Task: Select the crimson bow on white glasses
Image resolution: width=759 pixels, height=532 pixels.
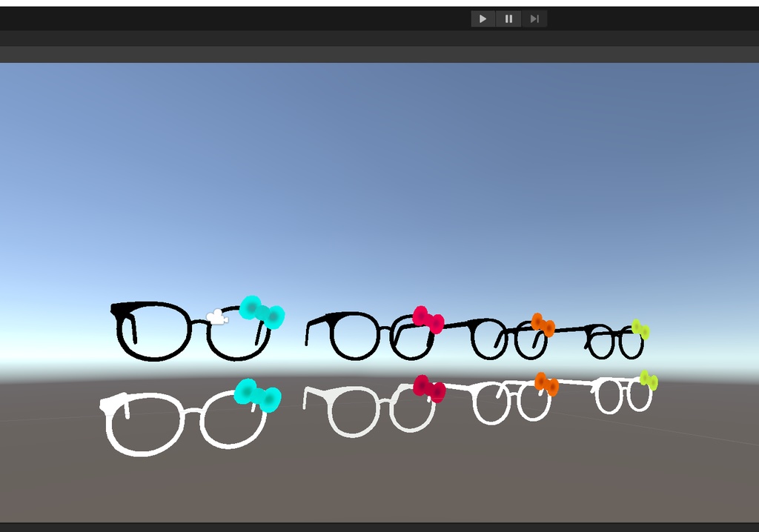Action: click(429, 388)
